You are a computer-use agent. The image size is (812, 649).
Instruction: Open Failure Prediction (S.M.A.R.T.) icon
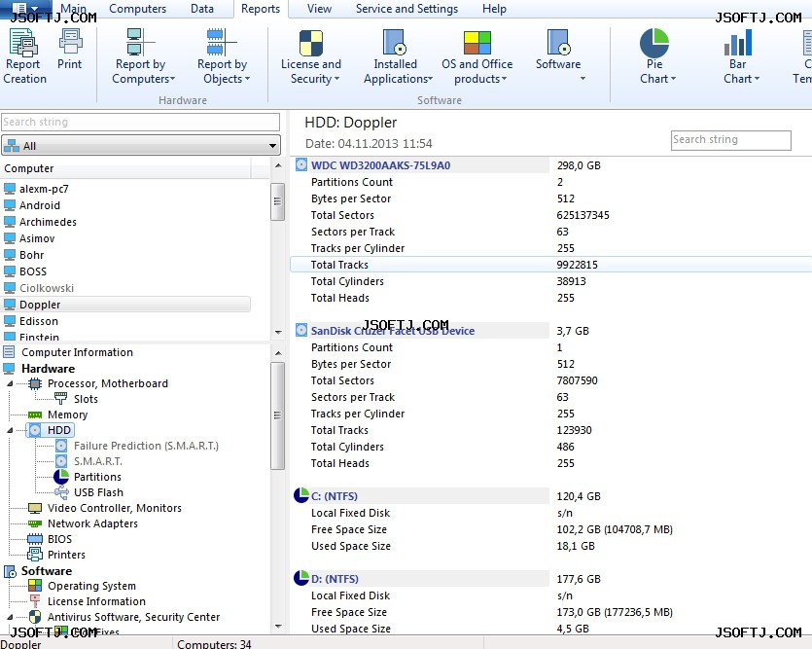point(61,446)
